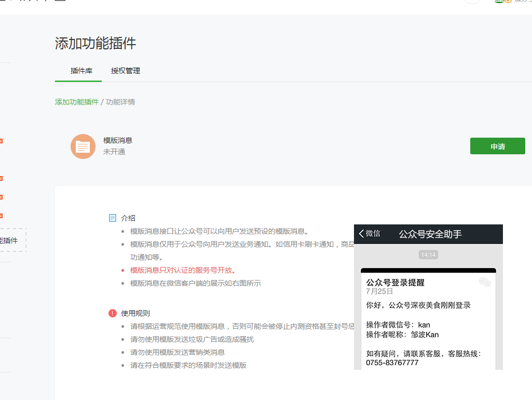Click the orange 模版消息 plugin icon
The height and width of the screenshot is (400, 532).
tap(83, 146)
